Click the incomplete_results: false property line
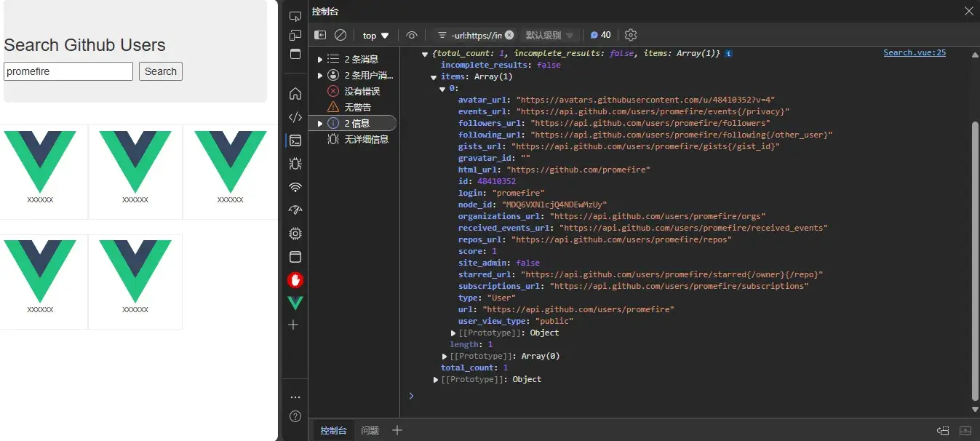This screenshot has width=980, height=441. coord(501,65)
